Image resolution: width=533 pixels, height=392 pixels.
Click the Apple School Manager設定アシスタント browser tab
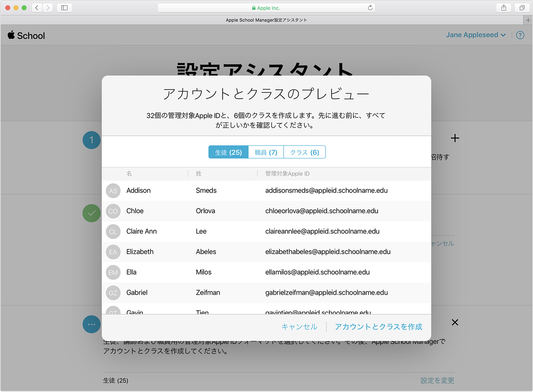pyautogui.click(x=266, y=20)
